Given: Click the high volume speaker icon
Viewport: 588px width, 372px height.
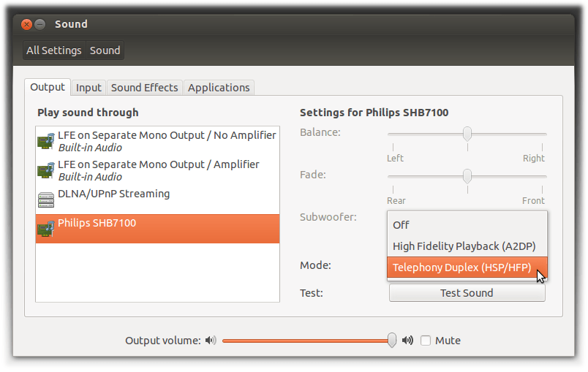Looking at the screenshot, I should 407,341.
